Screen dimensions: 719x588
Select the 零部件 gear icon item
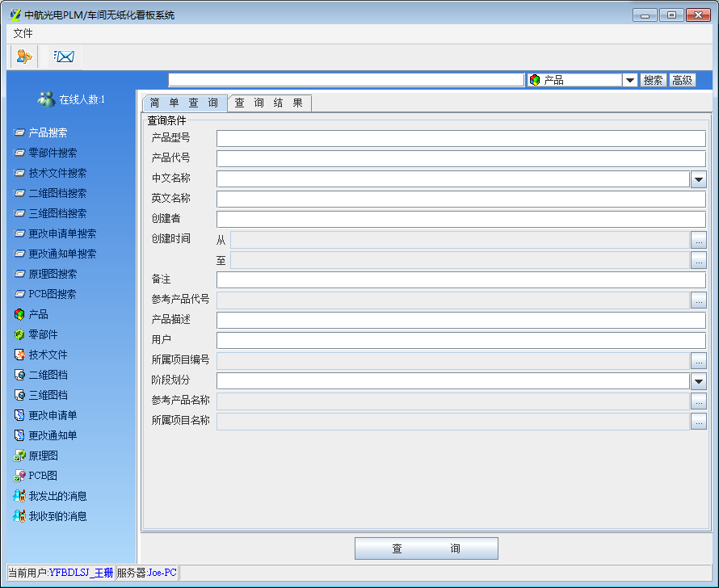36,334
